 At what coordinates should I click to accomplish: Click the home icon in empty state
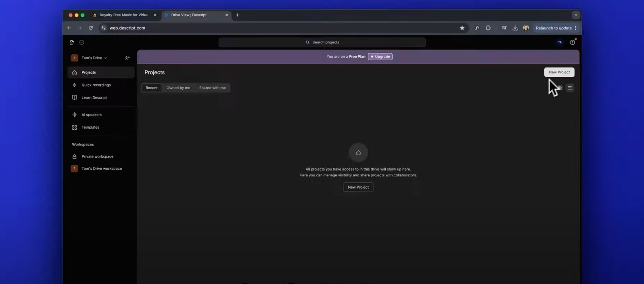(x=358, y=152)
